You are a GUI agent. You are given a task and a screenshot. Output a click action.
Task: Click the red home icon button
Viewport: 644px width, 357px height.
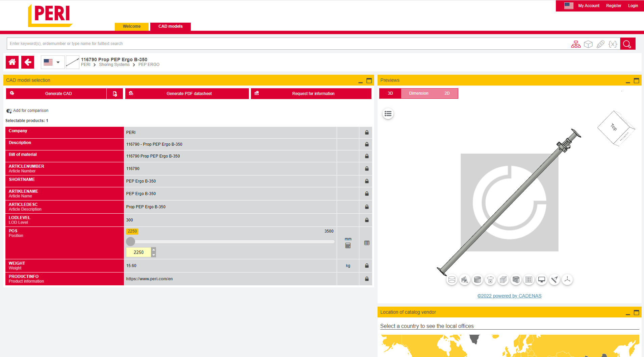tap(12, 62)
